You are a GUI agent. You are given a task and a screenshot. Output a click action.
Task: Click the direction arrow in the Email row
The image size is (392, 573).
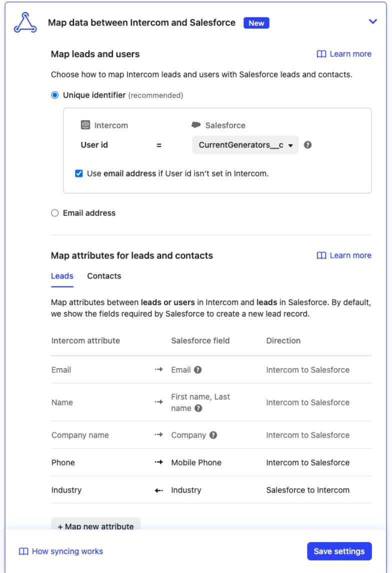158,369
